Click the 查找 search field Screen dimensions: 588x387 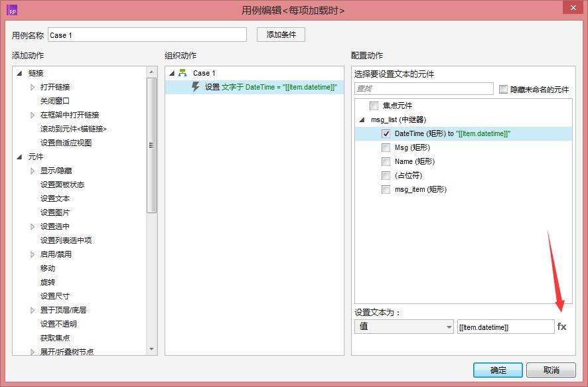click(x=424, y=88)
